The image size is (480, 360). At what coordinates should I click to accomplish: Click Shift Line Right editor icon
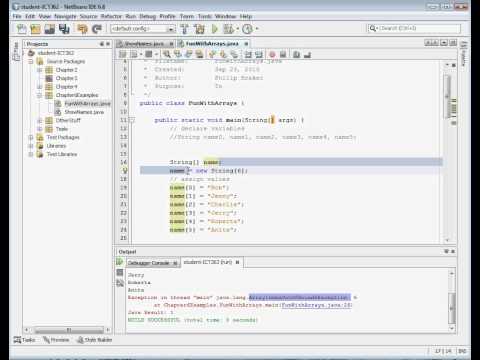click(x=259, y=54)
